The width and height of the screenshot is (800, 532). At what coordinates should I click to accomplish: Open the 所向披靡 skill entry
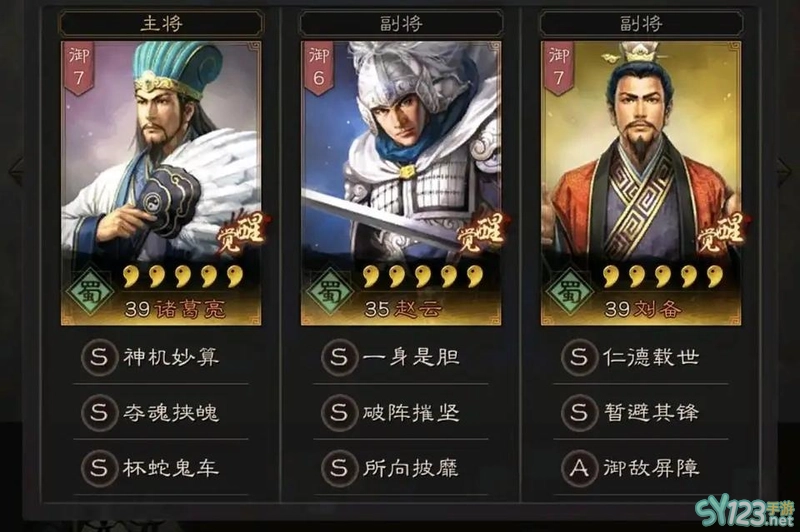coord(401,468)
